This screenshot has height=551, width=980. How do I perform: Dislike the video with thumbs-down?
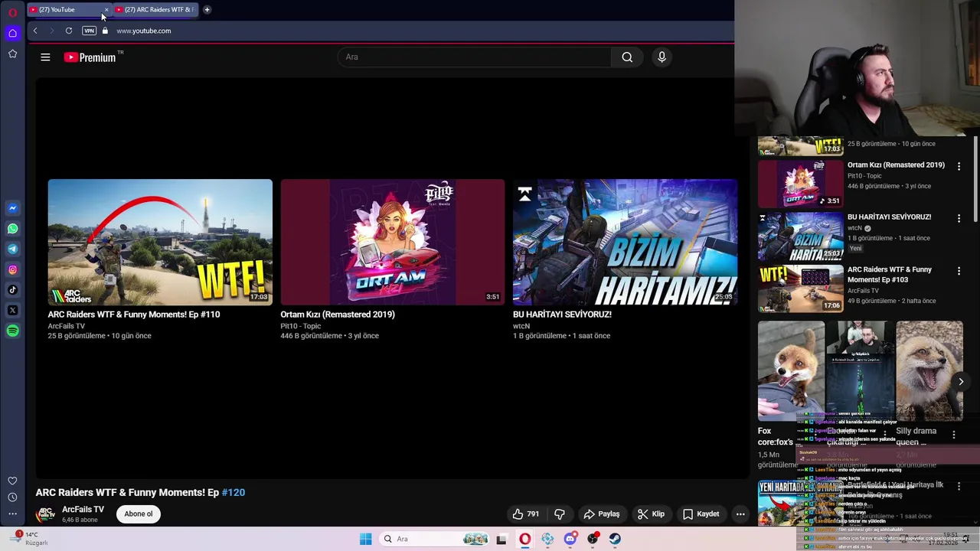coord(560,514)
